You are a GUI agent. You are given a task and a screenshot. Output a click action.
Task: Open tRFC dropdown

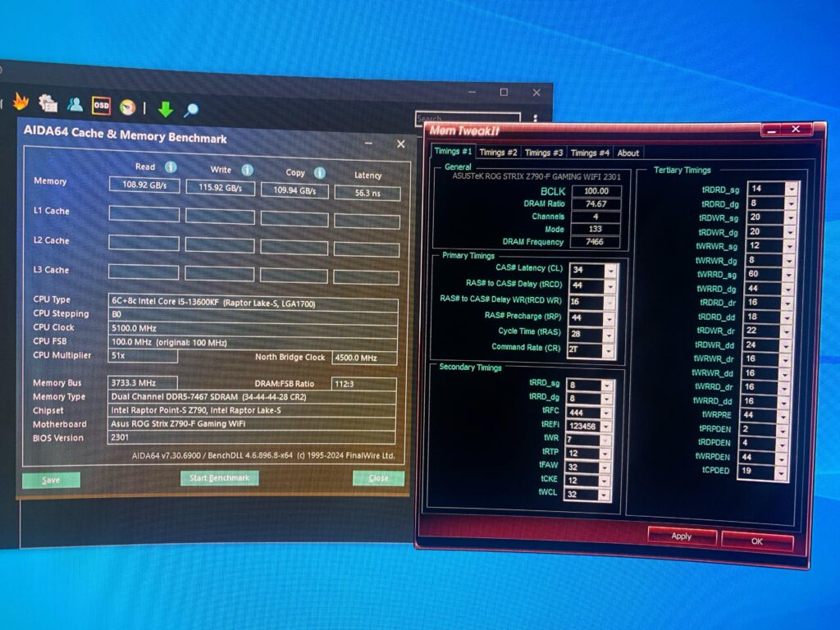click(606, 413)
